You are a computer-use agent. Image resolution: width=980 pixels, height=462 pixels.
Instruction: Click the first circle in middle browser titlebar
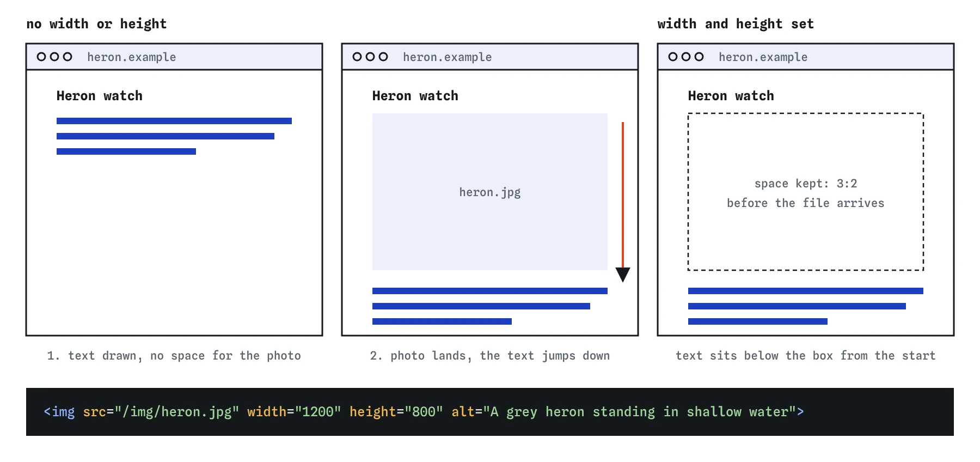(x=357, y=57)
